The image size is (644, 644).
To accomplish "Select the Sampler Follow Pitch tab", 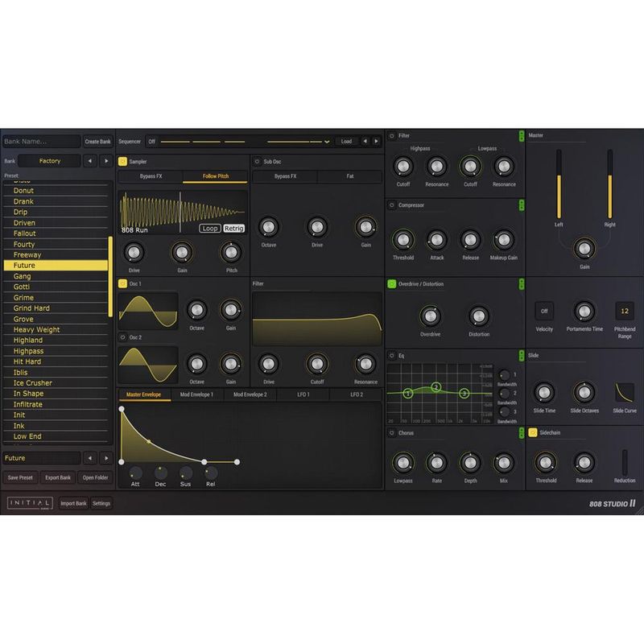I will [216, 176].
